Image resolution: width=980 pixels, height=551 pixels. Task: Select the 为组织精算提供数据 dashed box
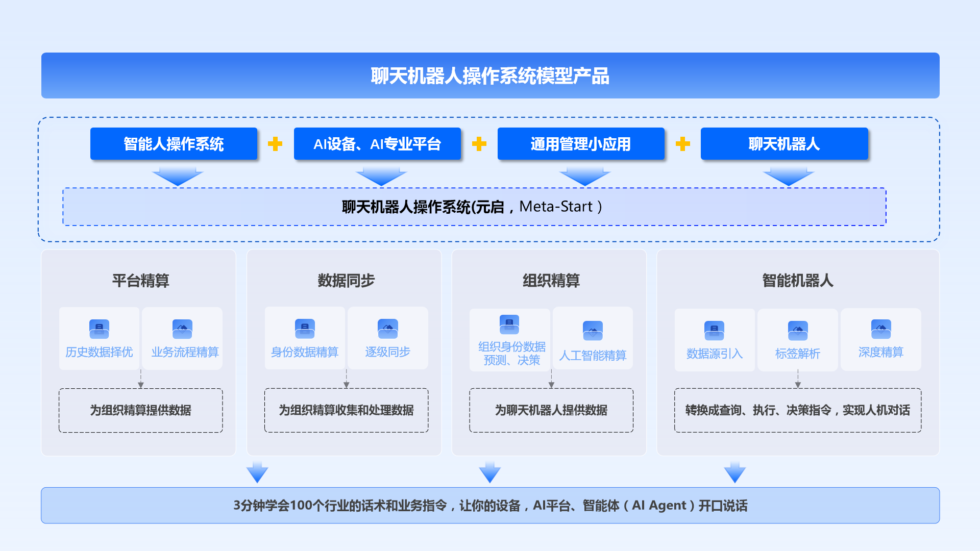(141, 410)
